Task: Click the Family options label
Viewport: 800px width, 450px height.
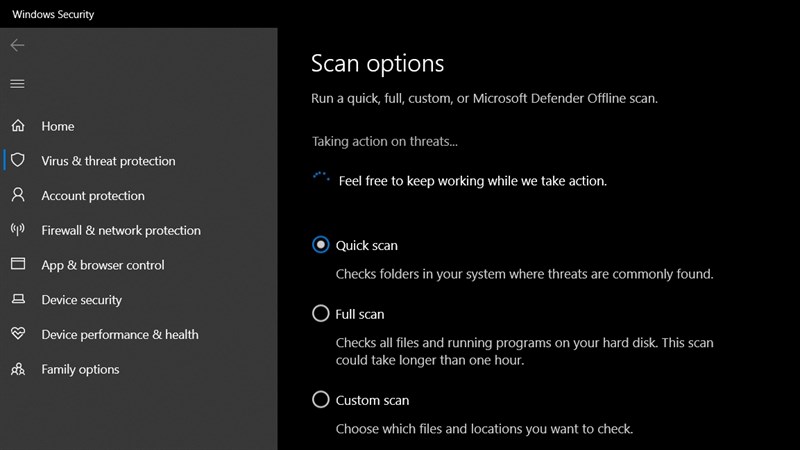Action: [x=80, y=369]
